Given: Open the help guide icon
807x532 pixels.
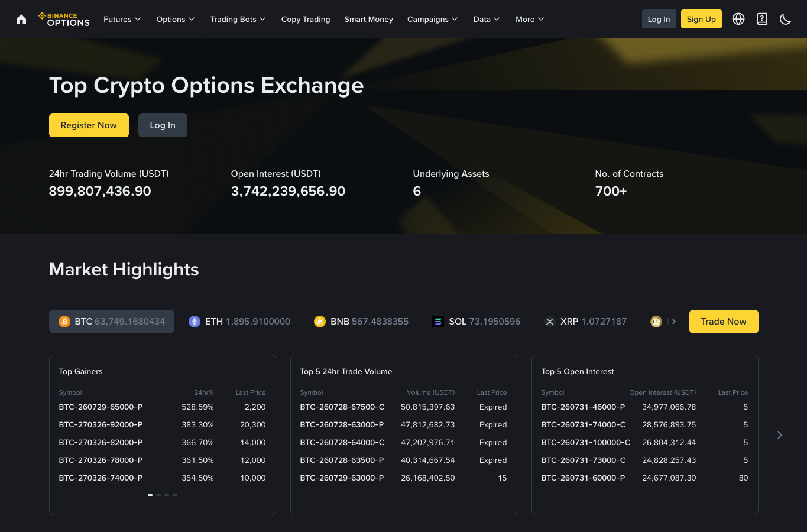Looking at the screenshot, I should tap(762, 19).
